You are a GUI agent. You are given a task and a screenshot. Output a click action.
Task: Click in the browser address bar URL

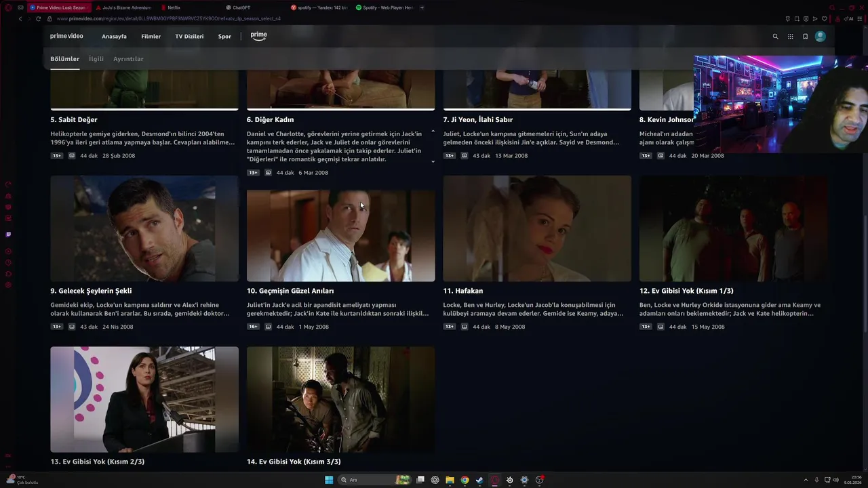tap(169, 19)
